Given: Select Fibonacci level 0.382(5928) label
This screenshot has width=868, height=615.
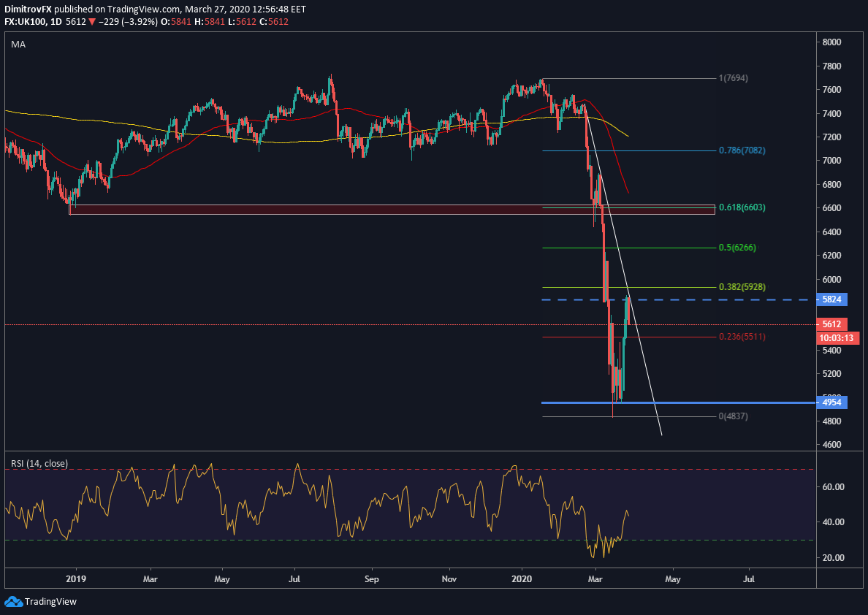Looking at the screenshot, I should pyautogui.click(x=742, y=287).
